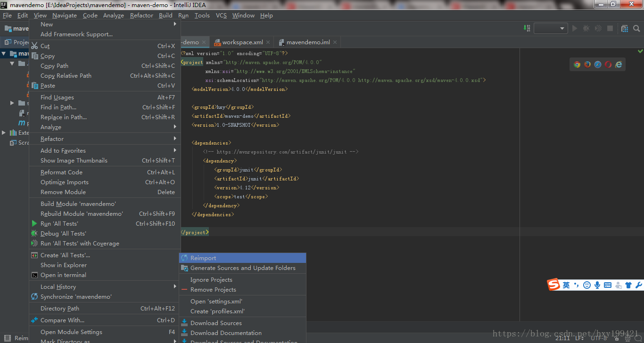Open the Build menu in menu bar

tap(165, 16)
